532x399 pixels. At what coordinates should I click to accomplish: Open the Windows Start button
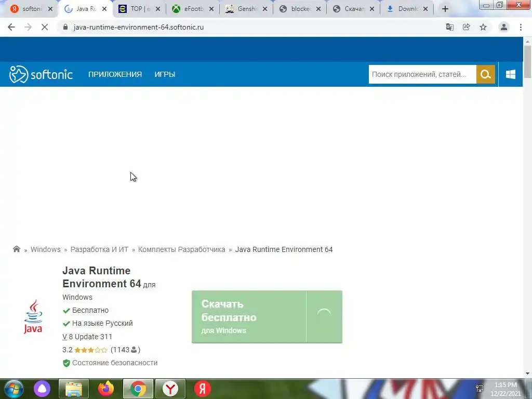coord(14,389)
